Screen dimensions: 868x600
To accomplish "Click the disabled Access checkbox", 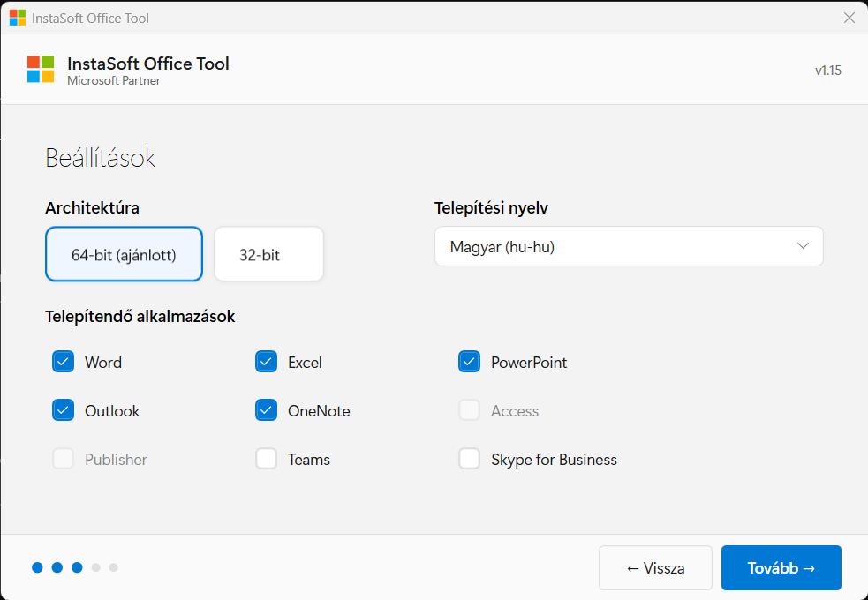I will pos(469,410).
